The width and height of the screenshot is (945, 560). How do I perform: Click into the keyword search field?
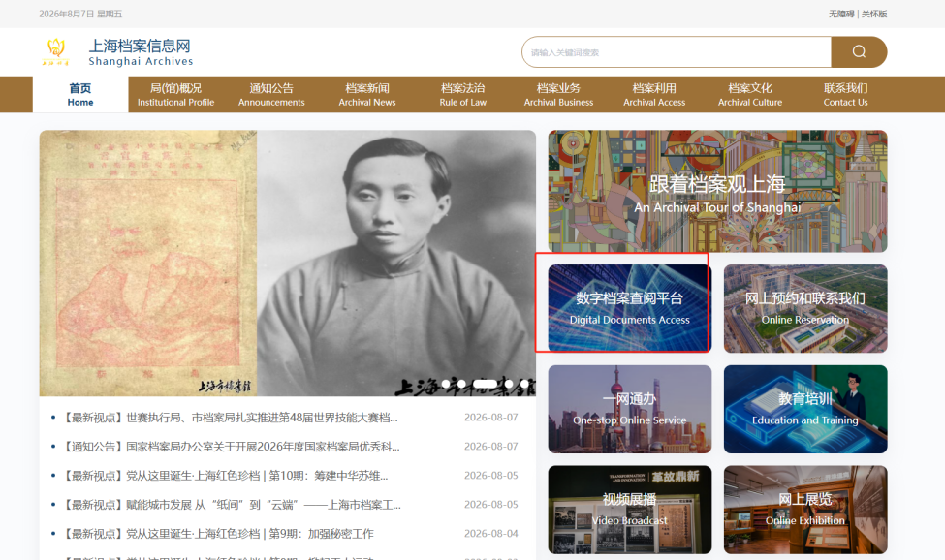[677, 51]
